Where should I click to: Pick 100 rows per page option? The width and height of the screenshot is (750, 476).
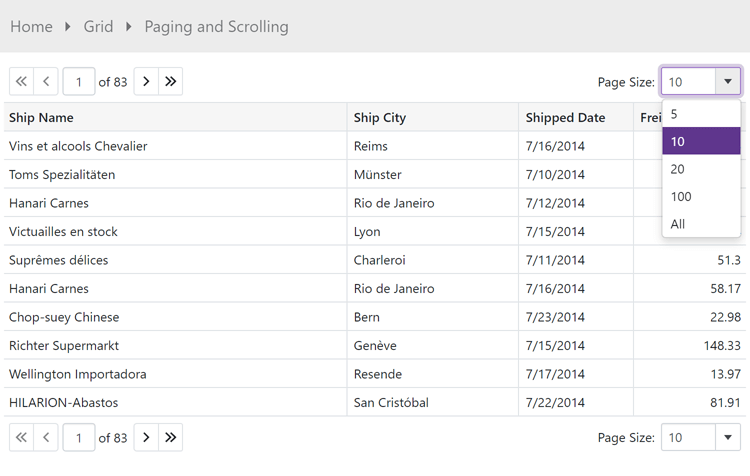point(701,197)
